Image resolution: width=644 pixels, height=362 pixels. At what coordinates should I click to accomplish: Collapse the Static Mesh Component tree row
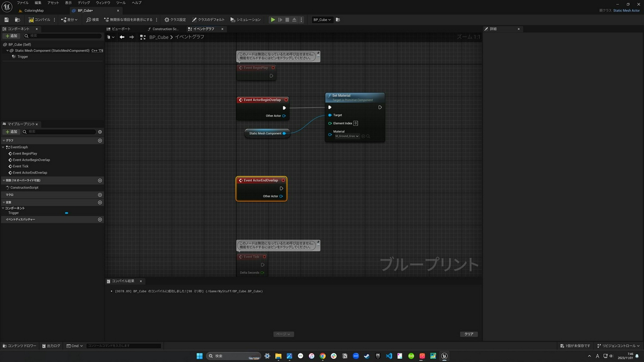point(8,50)
